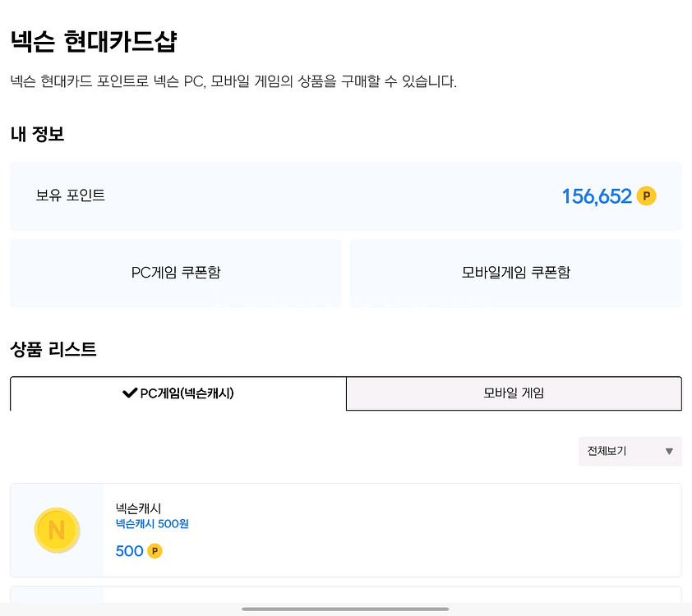Select the PC게임(넥슨캐시) tab

coord(178,393)
